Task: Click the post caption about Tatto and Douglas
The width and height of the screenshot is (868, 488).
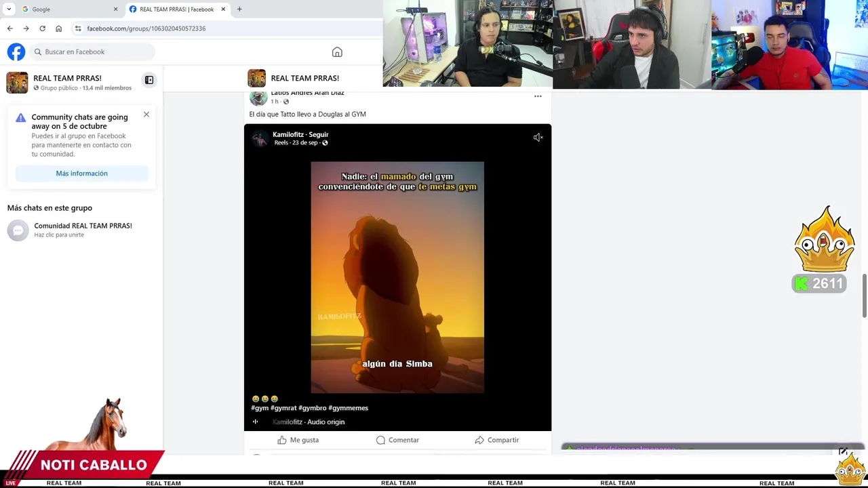Action: point(307,115)
